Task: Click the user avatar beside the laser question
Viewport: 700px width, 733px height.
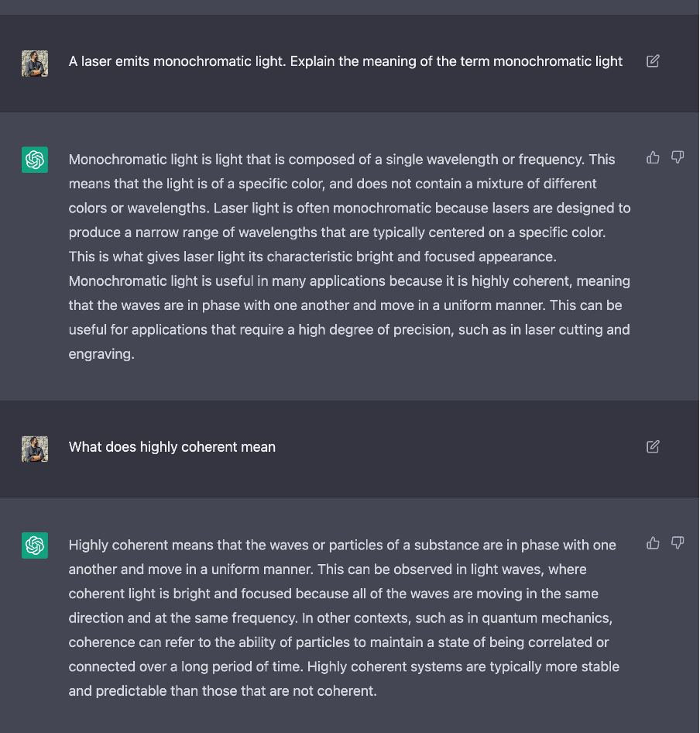Action: click(35, 64)
